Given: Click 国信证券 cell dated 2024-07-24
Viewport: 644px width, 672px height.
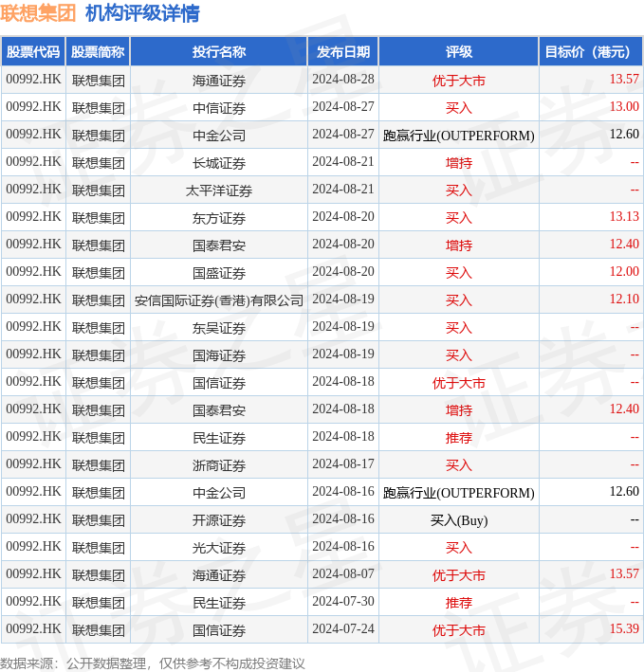Looking at the screenshot, I should click(219, 629).
